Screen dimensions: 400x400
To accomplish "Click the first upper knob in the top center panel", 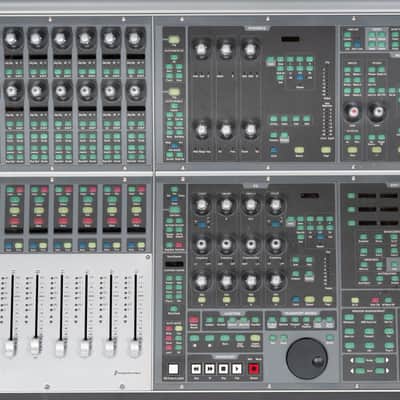I will (201, 49).
